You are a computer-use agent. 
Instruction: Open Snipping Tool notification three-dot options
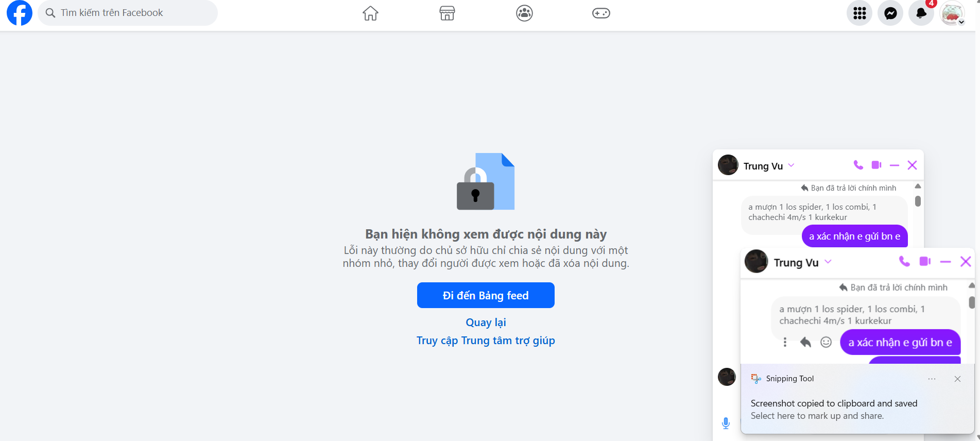click(x=932, y=379)
